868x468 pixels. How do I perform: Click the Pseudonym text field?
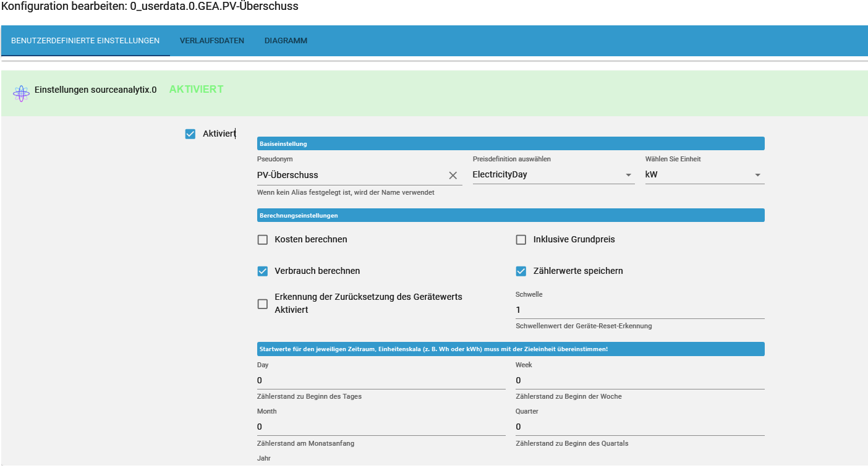pos(349,175)
